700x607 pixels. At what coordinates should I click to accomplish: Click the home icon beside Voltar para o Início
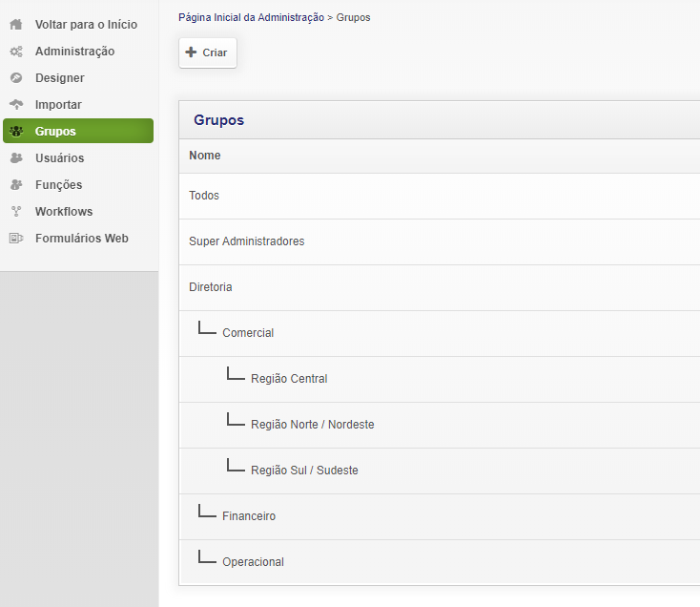point(16,25)
